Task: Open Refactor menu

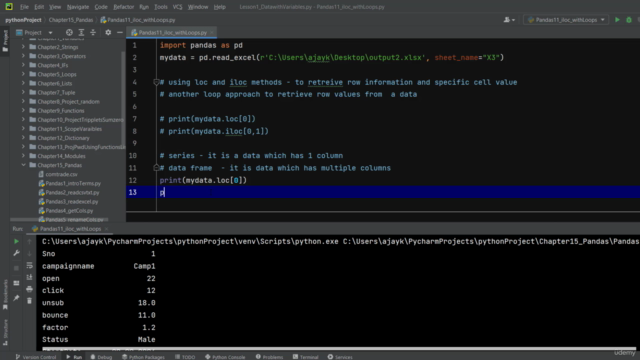Action: 124,7
